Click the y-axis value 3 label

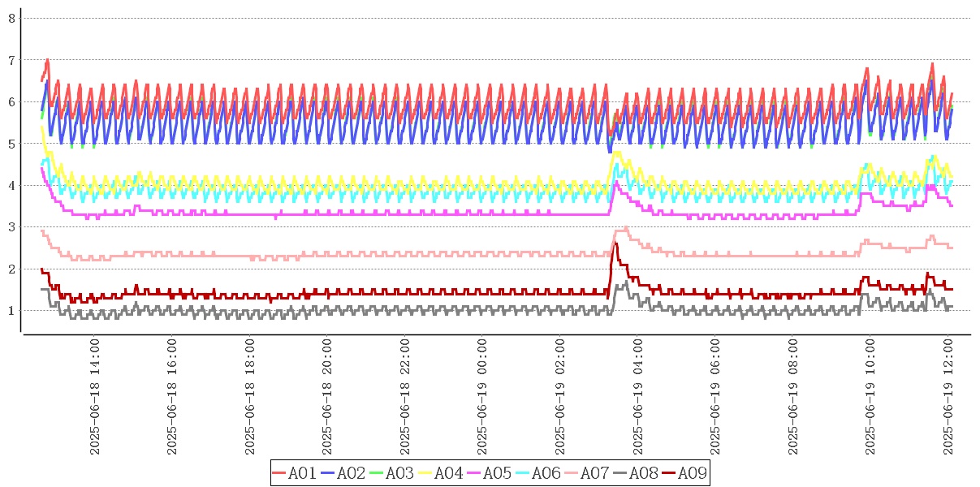pyautogui.click(x=11, y=227)
